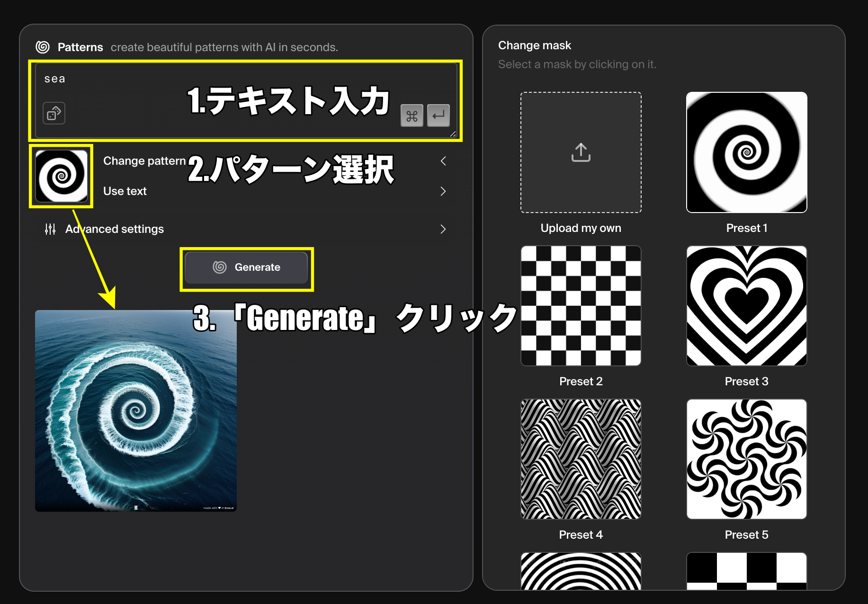Expand the Use text chevron
This screenshot has width=868, height=604.
coord(443,191)
